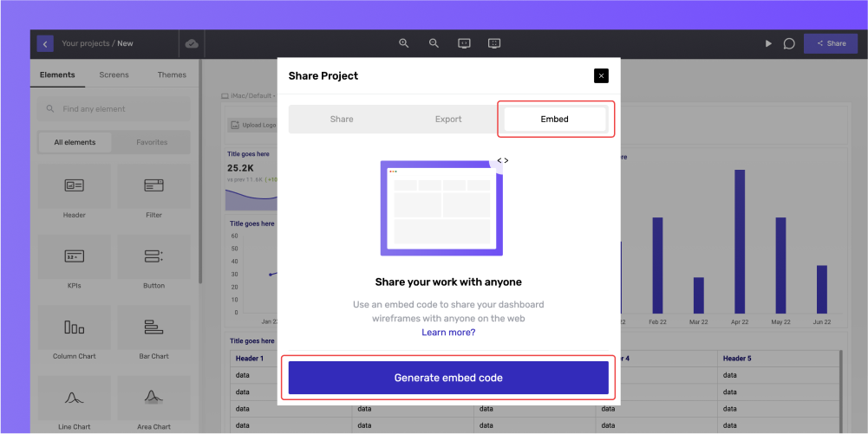Screen dimensions: 868x434
Task: Close the Share Project dialog
Action: 601,75
